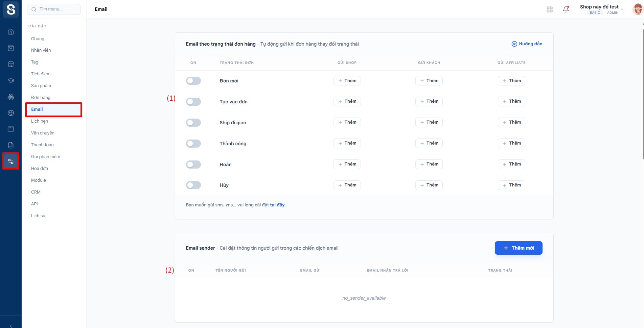The width and height of the screenshot is (644, 328).
Task: Expand the shop account dropdown arrow
Action: click(x=622, y=9)
